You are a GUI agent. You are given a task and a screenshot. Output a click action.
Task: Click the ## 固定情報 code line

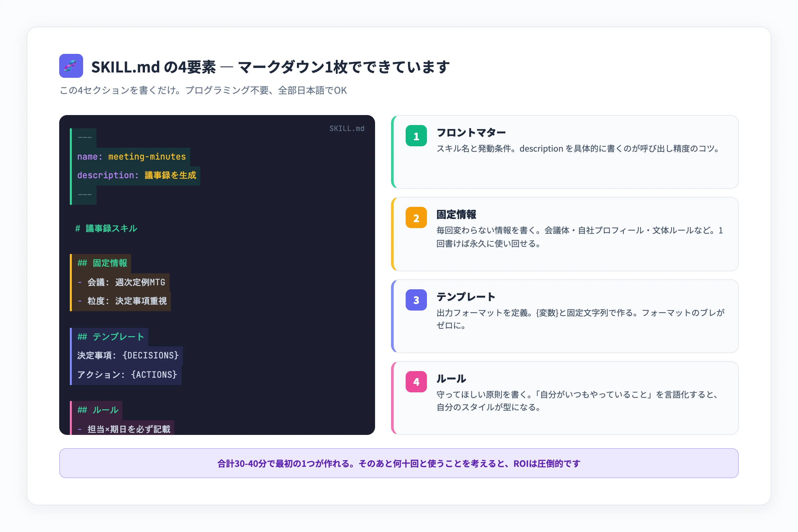[x=102, y=263]
